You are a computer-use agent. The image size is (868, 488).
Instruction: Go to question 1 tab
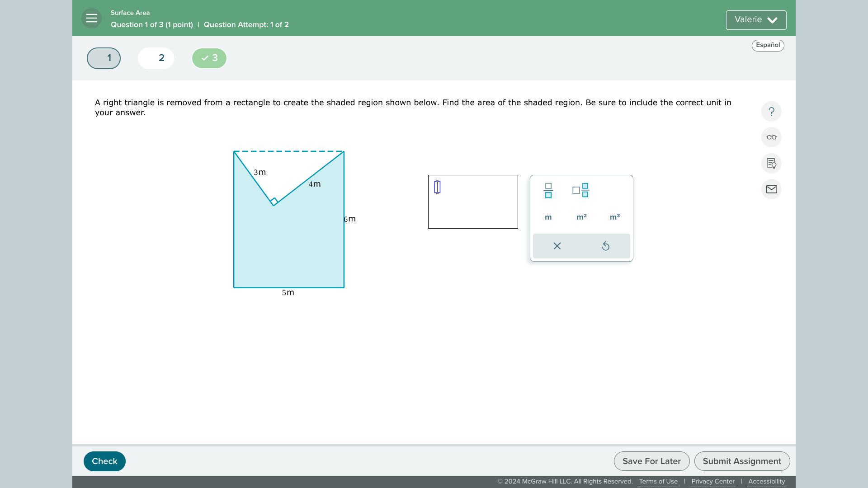click(x=104, y=58)
